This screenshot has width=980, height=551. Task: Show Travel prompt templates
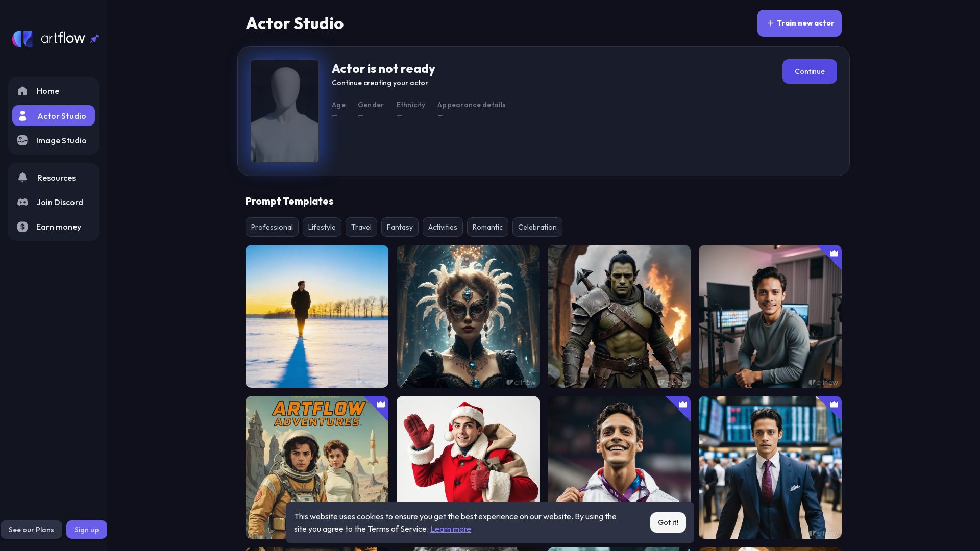click(x=361, y=228)
